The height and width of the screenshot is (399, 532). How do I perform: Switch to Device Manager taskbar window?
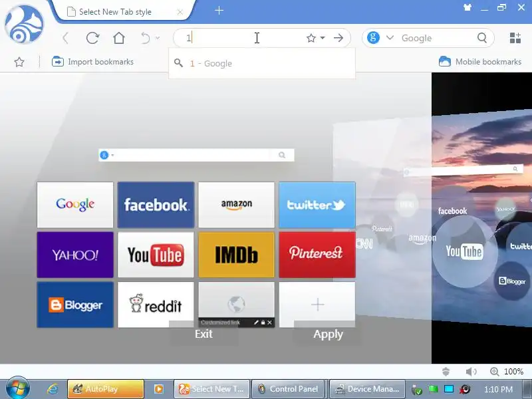(x=367, y=389)
